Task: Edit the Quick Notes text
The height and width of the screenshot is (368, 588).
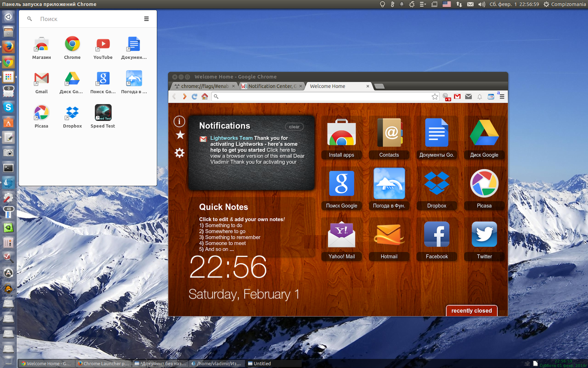Action: pos(242,234)
